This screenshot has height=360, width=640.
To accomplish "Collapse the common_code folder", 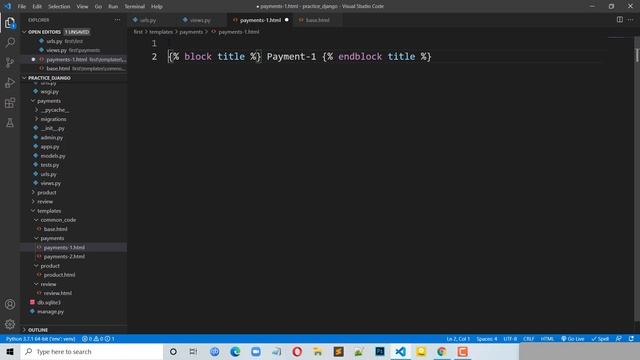I will coord(58,220).
